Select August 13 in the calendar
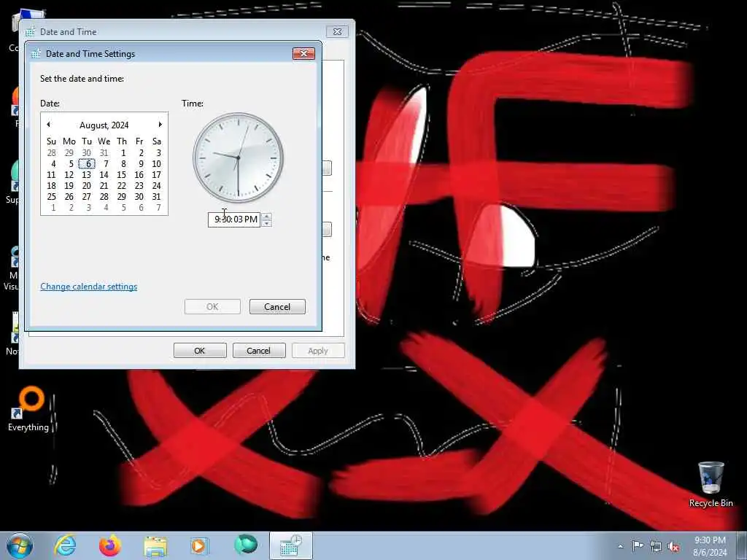This screenshot has height=560, width=747. coord(86,175)
